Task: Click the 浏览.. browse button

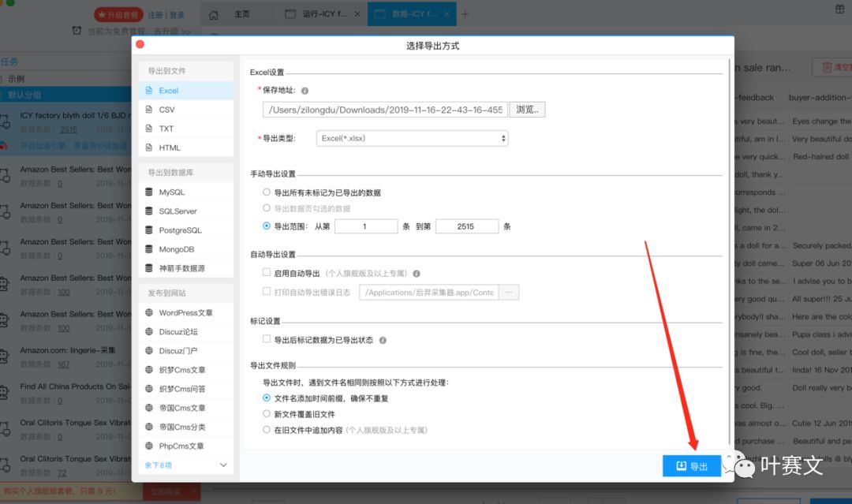Action: pyautogui.click(x=527, y=110)
